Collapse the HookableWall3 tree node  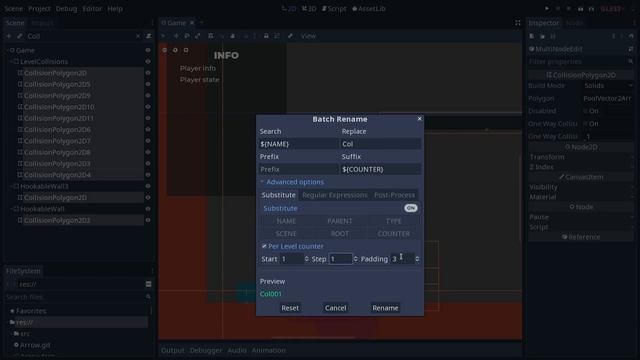click(11, 186)
